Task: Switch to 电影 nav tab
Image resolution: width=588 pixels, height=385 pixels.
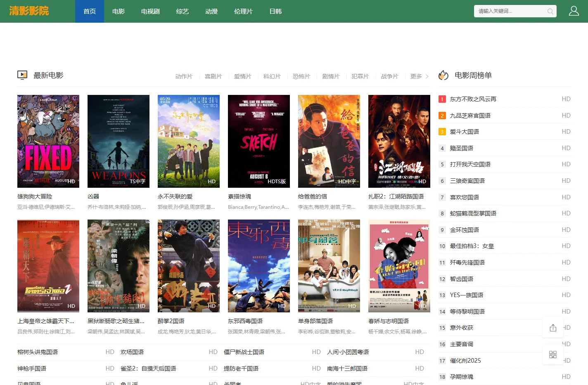Action: pyautogui.click(x=119, y=11)
